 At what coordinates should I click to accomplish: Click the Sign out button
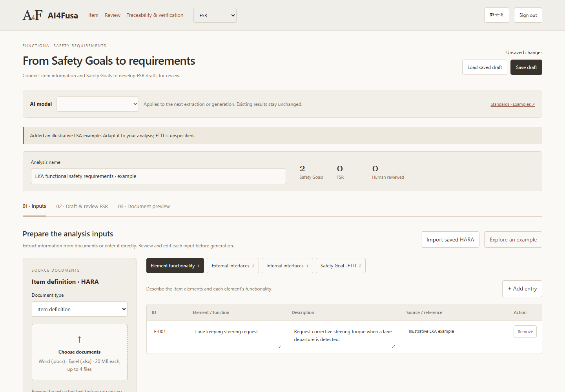(528, 15)
